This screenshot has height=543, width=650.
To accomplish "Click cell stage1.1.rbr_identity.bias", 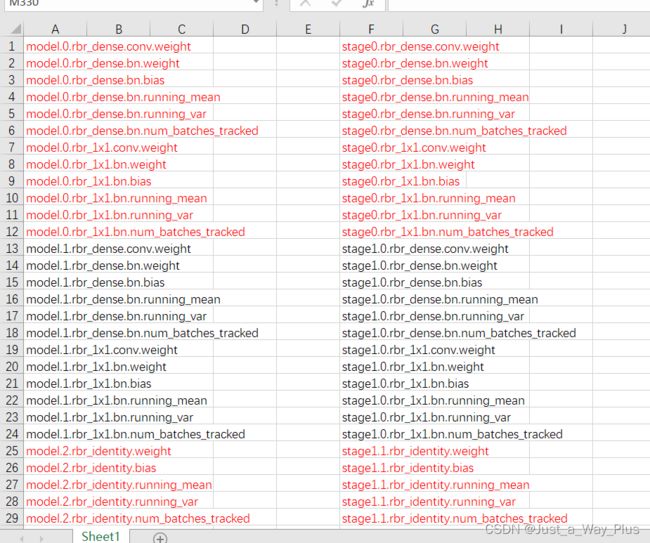I will pyautogui.click(x=407, y=468).
